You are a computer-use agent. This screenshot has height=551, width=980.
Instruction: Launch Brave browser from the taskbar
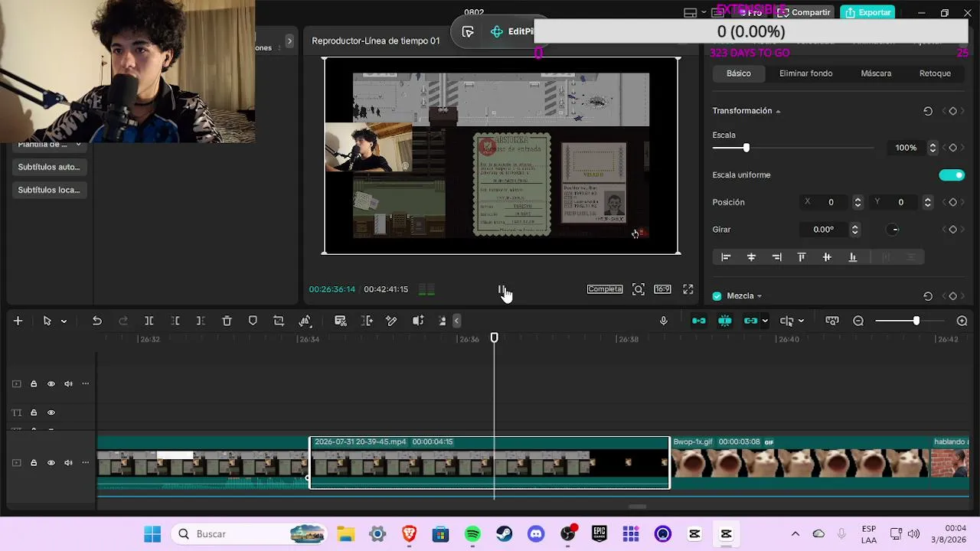[409, 534]
